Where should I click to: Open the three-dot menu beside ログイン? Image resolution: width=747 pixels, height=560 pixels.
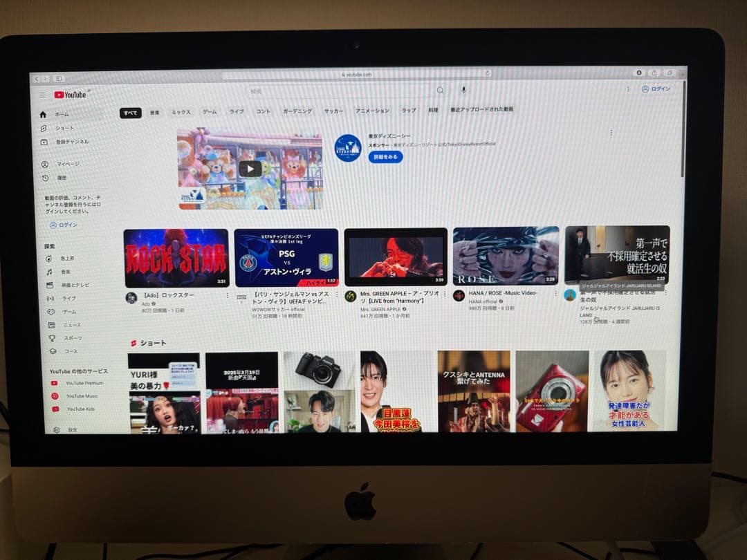tap(627, 89)
